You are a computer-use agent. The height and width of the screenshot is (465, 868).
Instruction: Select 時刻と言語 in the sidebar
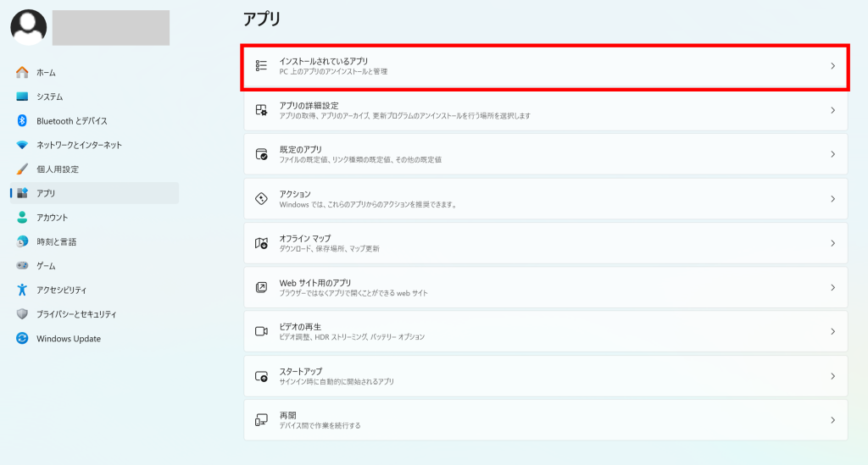click(56, 241)
